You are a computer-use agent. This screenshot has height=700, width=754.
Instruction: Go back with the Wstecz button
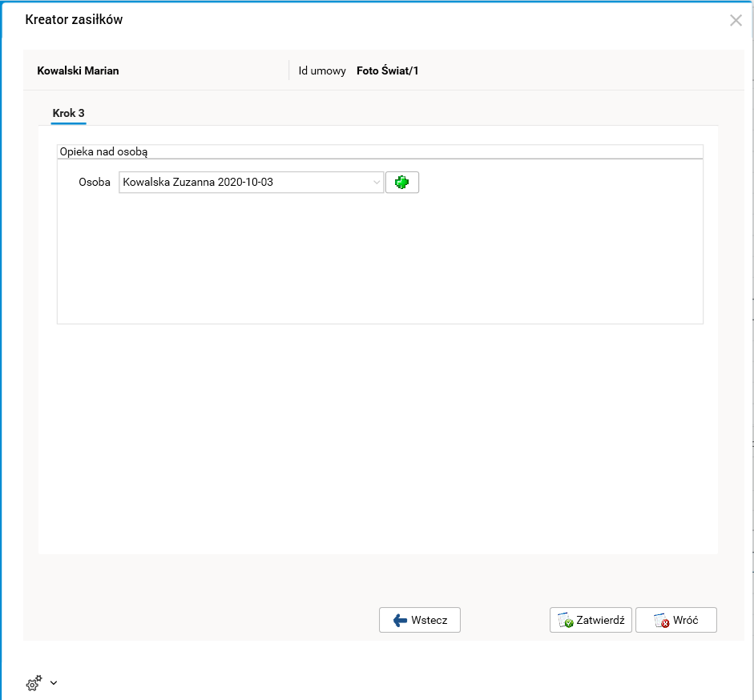coord(419,620)
